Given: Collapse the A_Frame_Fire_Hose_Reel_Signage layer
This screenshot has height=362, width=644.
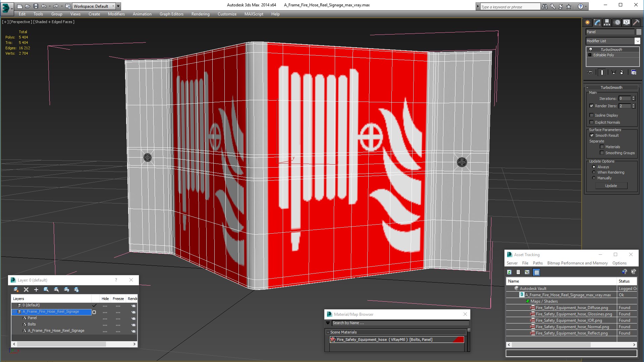Looking at the screenshot, I should 14,312.
